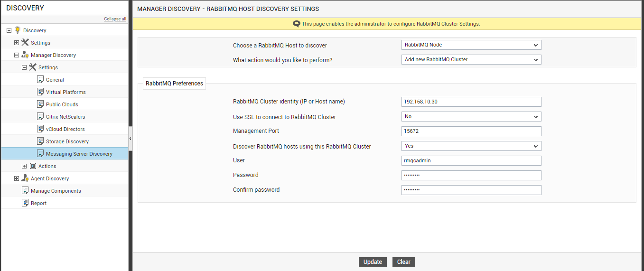The height and width of the screenshot is (271, 644).
Task: Open Report in the tree
Action: click(x=39, y=203)
